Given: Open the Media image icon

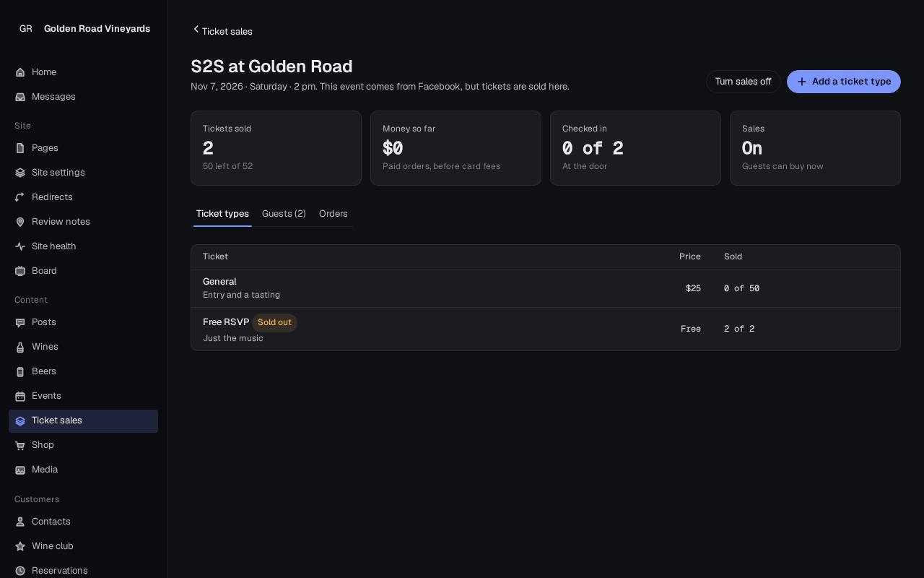Looking at the screenshot, I should point(20,470).
